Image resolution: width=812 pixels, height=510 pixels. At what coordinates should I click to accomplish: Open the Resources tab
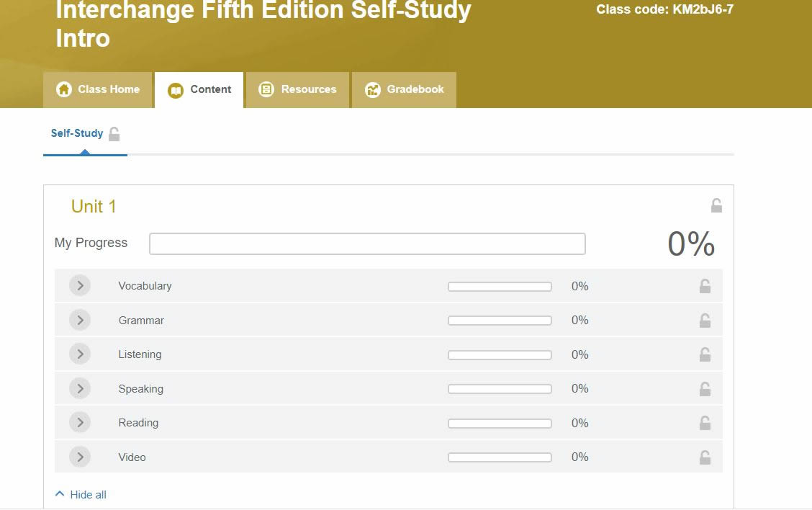coord(297,89)
